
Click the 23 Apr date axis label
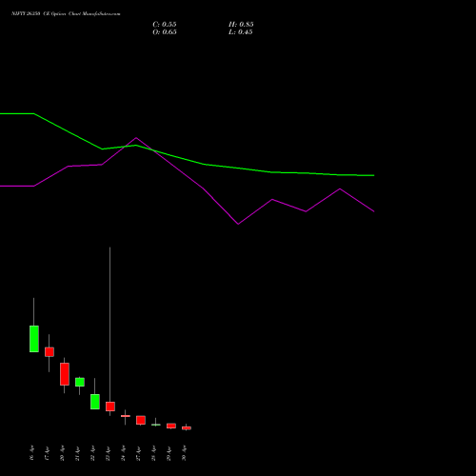click(x=108, y=453)
